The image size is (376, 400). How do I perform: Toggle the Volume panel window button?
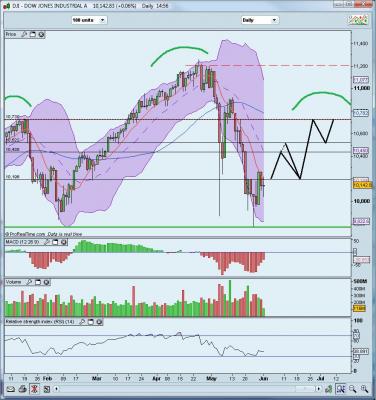pyautogui.click(x=38, y=282)
